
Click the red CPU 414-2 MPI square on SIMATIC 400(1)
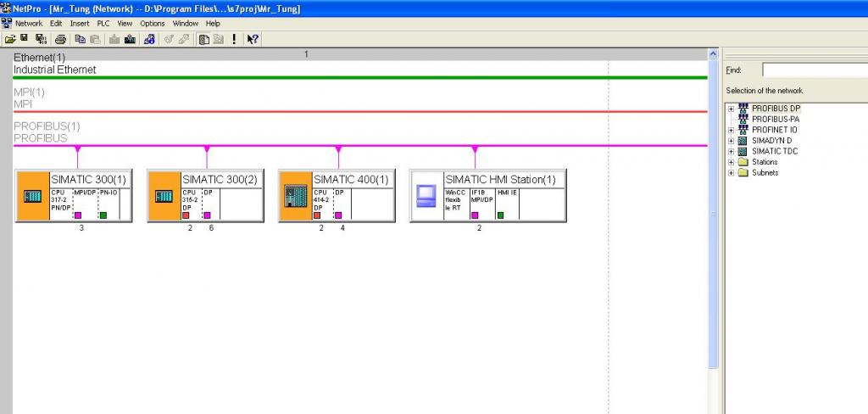point(317,215)
